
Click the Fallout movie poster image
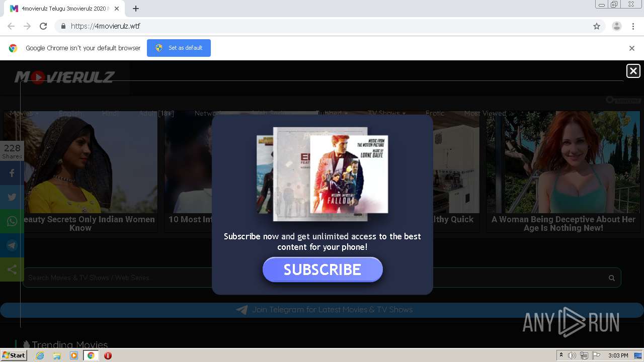[349, 174]
